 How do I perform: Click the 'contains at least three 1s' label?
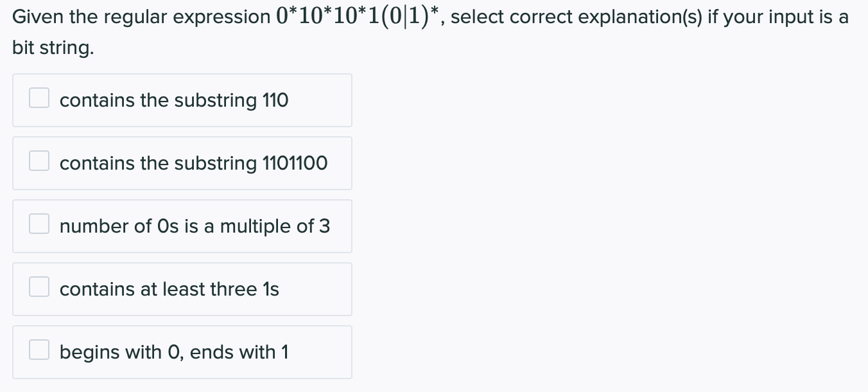[x=169, y=289]
